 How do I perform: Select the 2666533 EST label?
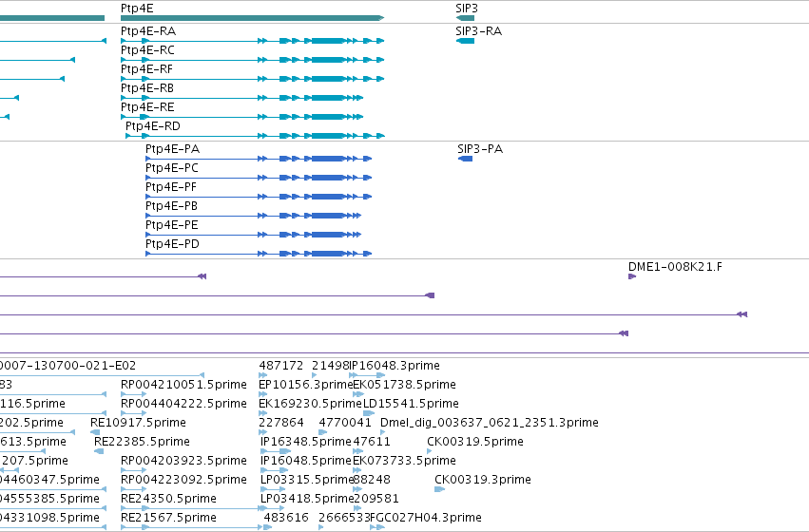pyautogui.click(x=345, y=518)
